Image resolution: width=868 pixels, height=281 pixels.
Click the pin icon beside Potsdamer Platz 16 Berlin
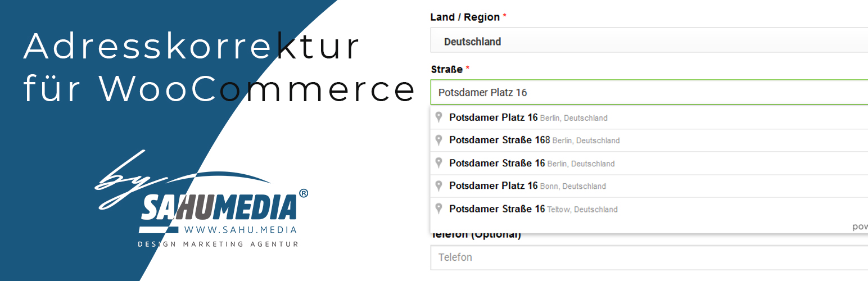[439, 117]
